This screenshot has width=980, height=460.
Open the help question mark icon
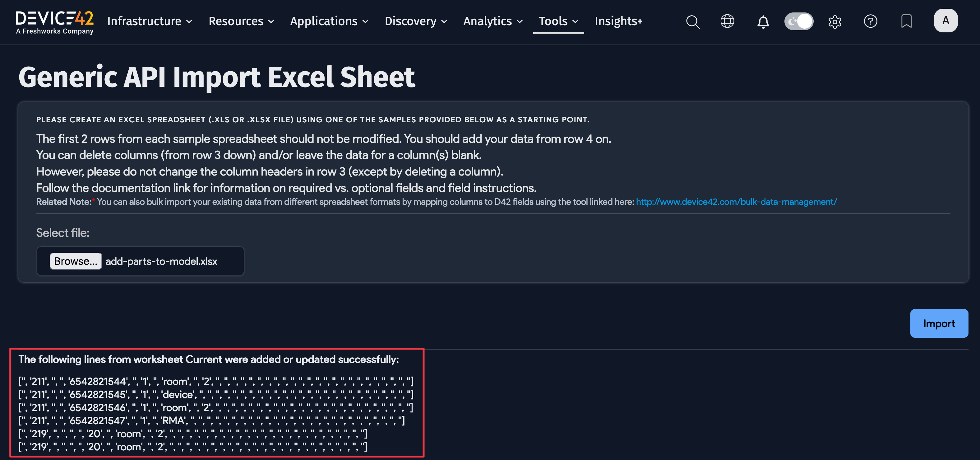pyautogui.click(x=871, y=22)
